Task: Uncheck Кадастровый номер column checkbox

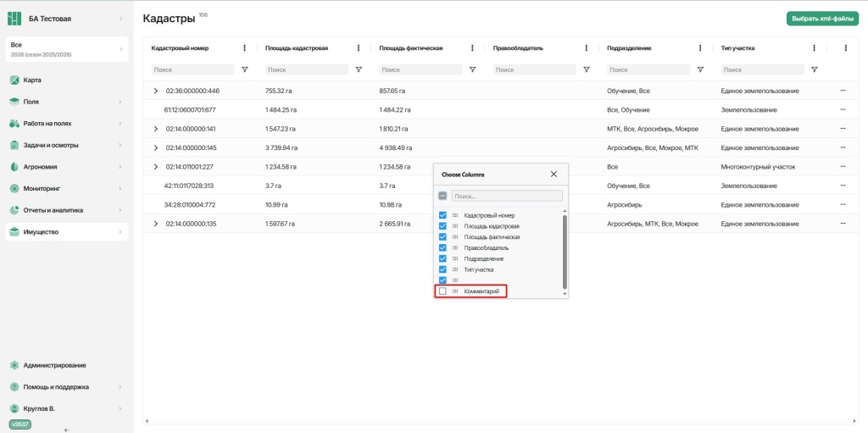Action: pos(442,215)
